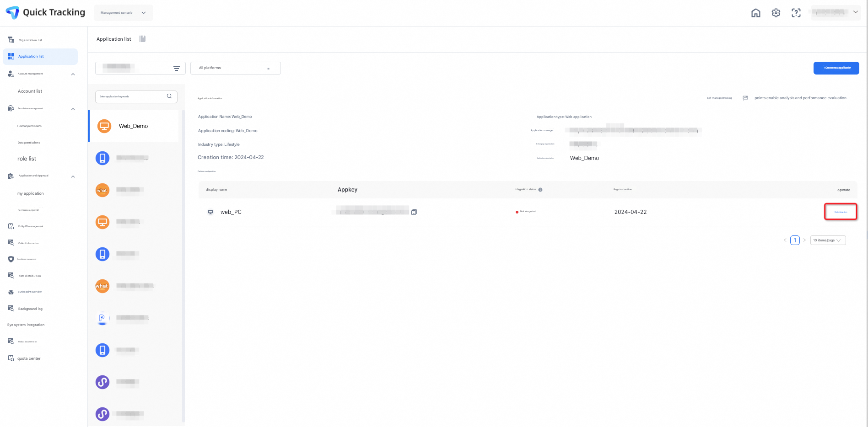Click Application type: Web application text
The width and height of the screenshot is (868, 427).
click(x=564, y=117)
